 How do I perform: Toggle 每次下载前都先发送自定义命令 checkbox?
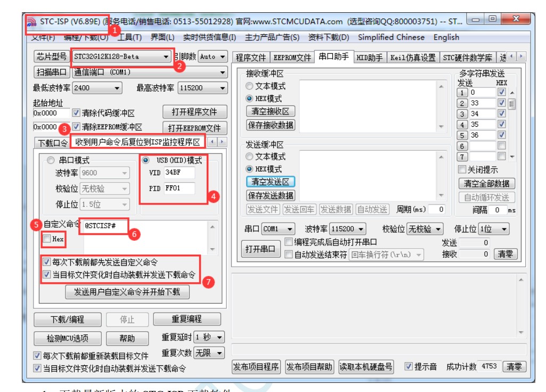[x=47, y=262]
